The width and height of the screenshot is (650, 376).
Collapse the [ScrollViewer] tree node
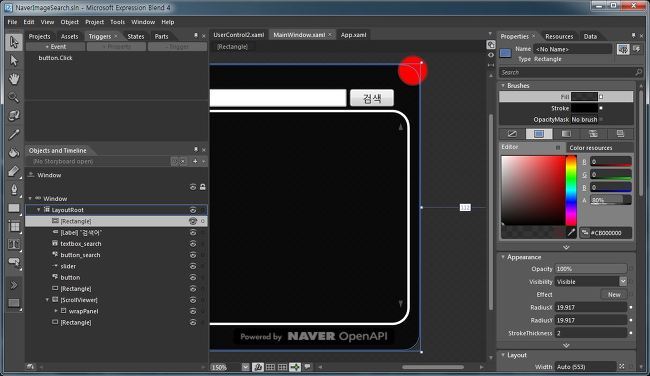click(47, 300)
